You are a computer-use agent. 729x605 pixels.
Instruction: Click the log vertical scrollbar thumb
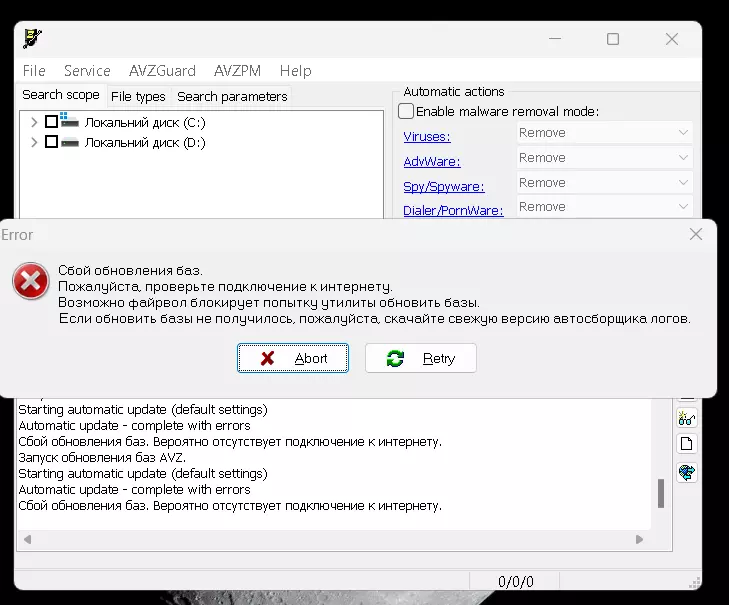661,493
